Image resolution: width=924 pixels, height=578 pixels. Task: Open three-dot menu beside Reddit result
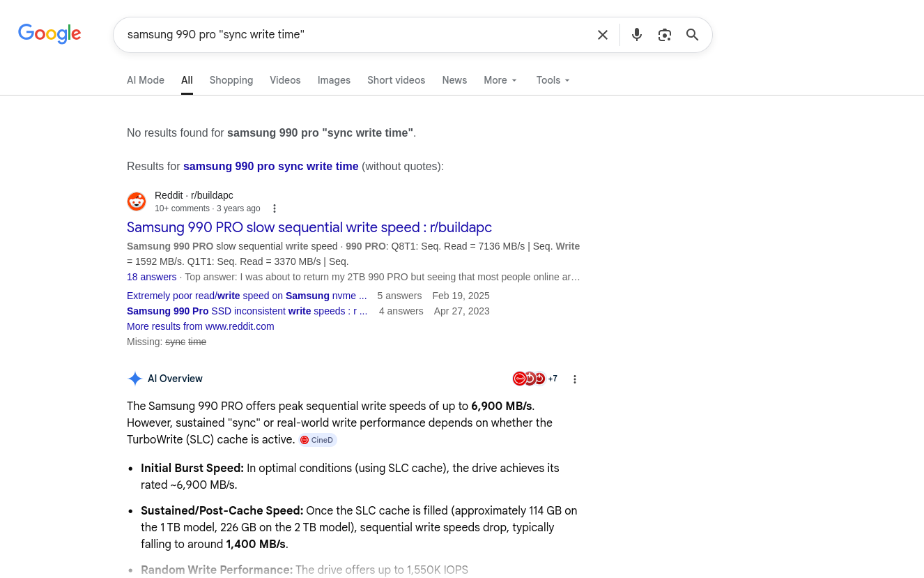tap(275, 208)
